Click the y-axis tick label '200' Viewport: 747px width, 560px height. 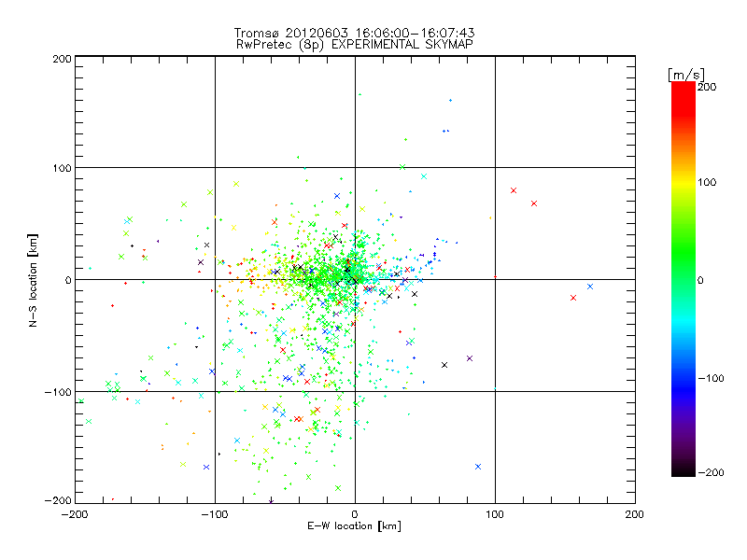coord(62,59)
